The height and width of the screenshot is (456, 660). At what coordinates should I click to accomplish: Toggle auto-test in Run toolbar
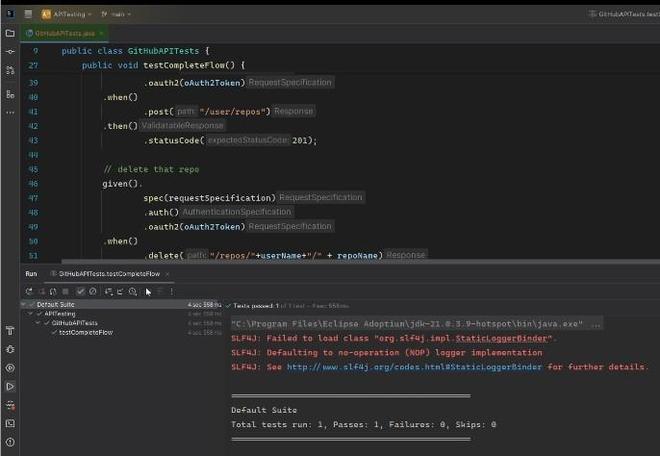[53, 291]
